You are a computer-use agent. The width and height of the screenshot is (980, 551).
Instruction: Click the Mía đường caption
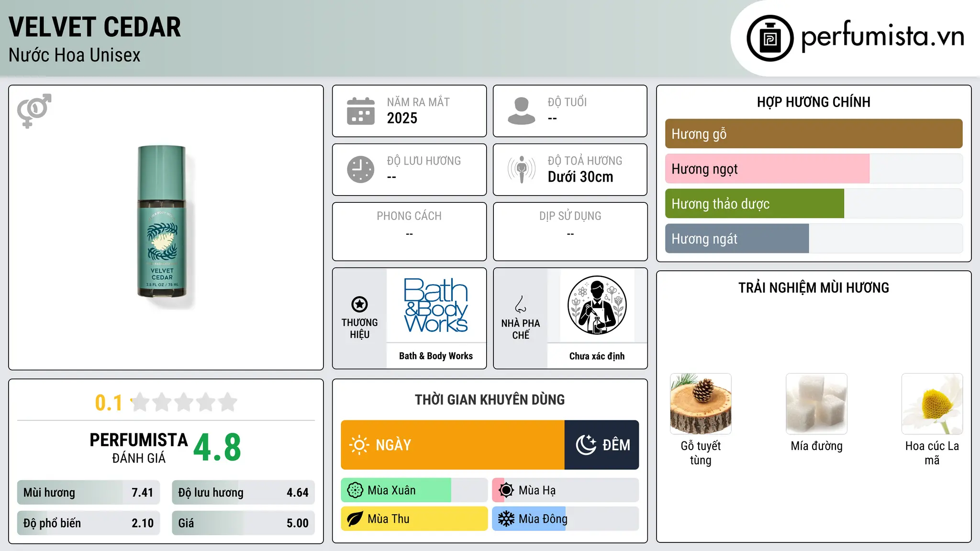(816, 446)
